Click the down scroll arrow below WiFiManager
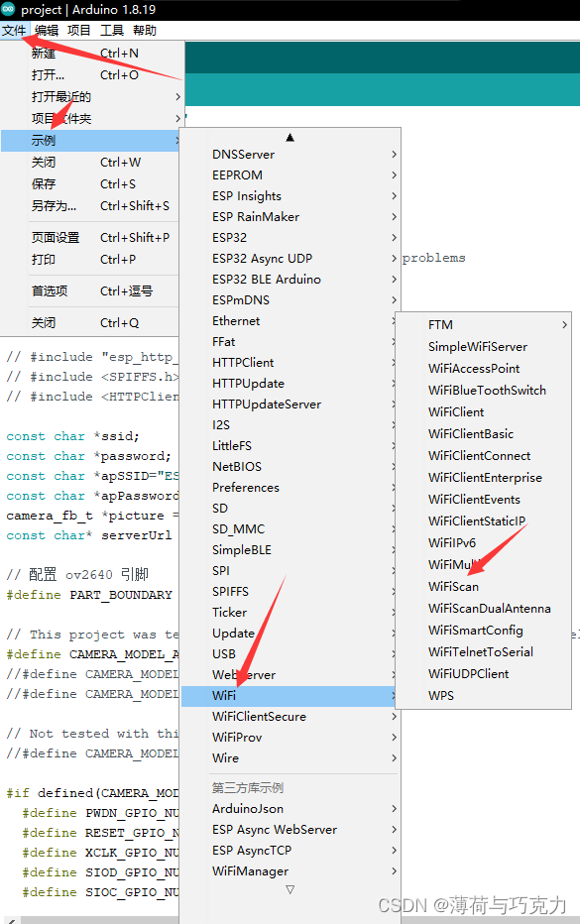 pos(290,889)
